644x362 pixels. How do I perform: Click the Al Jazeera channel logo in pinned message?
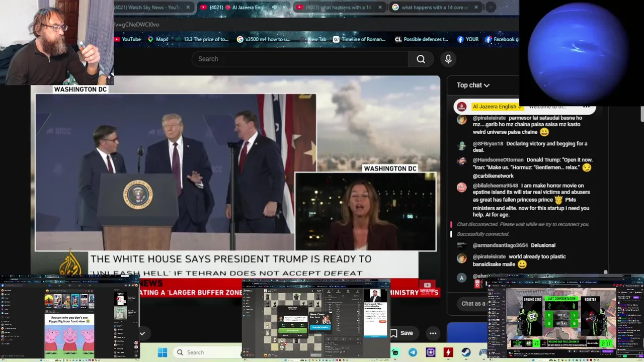pyautogui.click(x=461, y=107)
